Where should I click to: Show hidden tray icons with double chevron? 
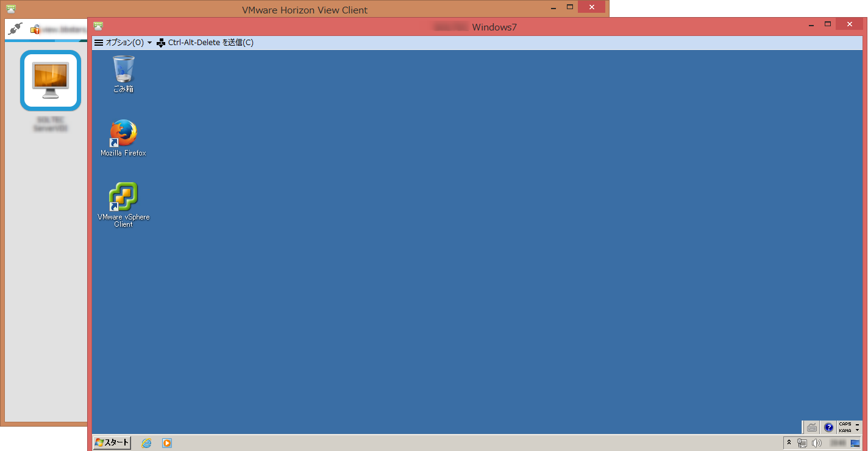point(789,443)
